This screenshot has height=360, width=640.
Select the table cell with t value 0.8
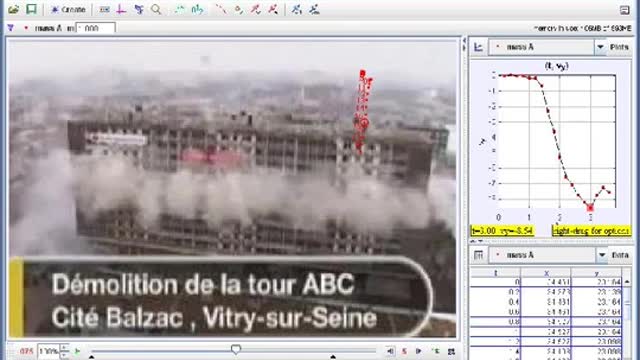tap(496, 322)
